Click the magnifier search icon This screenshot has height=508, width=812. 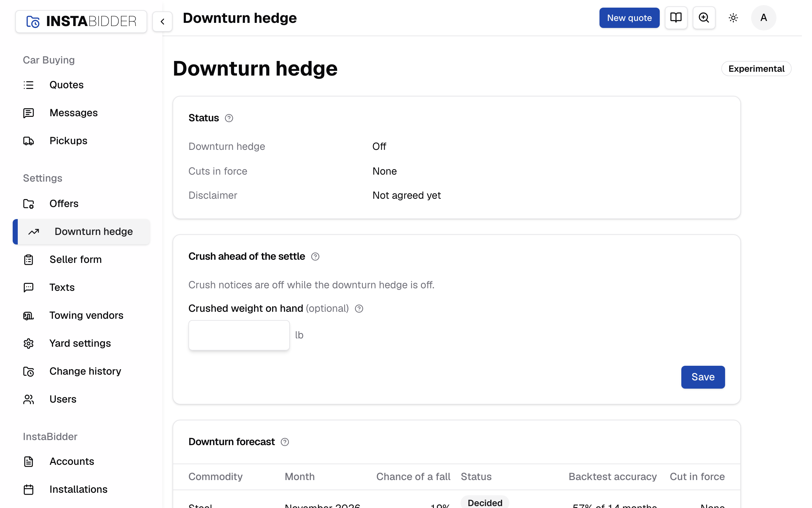pyautogui.click(x=704, y=18)
